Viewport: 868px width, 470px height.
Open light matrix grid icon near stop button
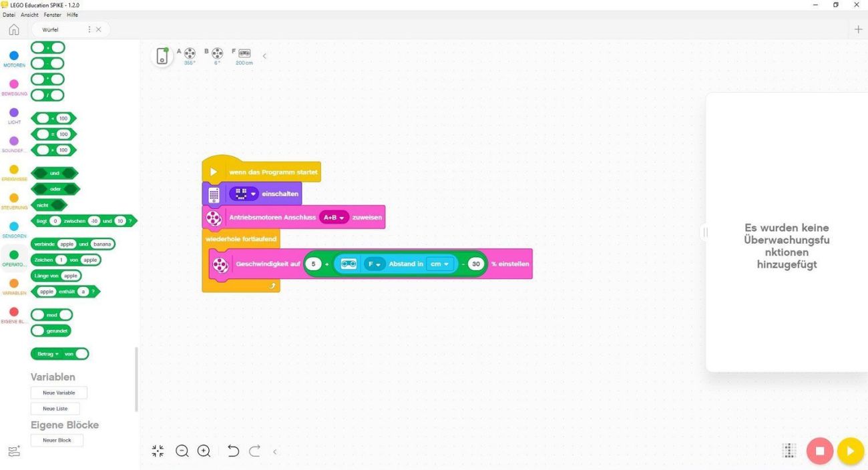click(789, 451)
